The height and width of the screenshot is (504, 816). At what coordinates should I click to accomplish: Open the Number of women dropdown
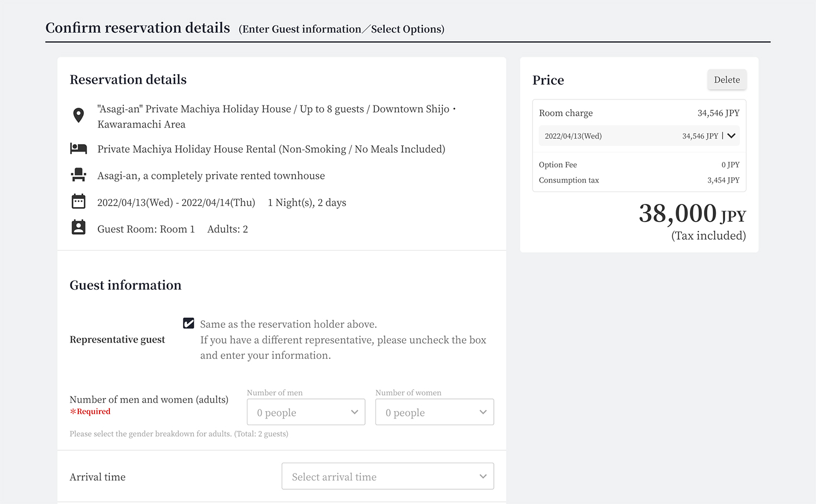[434, 412]
